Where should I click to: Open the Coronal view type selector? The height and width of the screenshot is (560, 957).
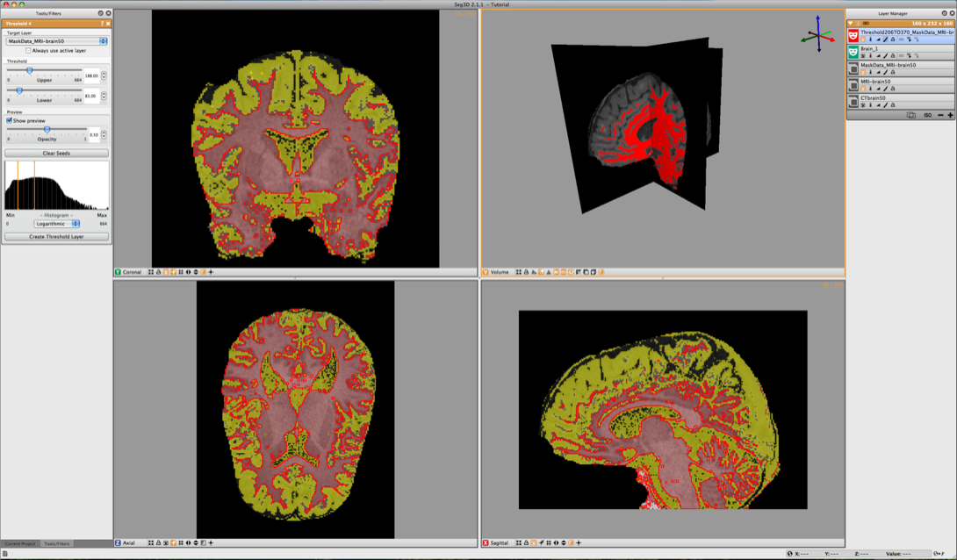coord(129,272)
